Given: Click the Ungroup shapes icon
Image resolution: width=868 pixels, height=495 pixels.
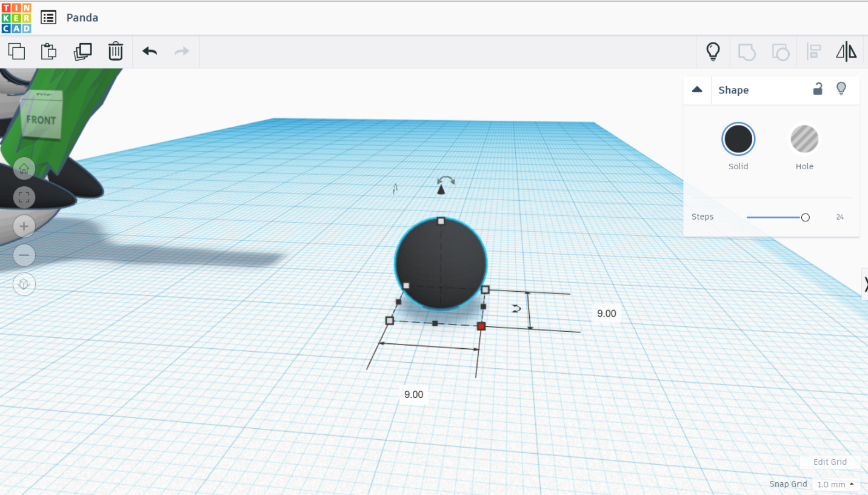Looking at the screenshot, I should 780,52.
